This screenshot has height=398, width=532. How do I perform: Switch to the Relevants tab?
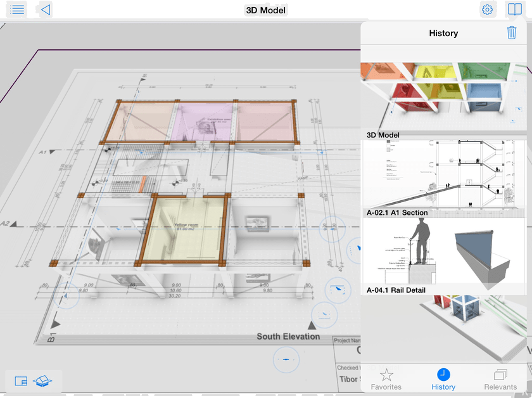500,379
